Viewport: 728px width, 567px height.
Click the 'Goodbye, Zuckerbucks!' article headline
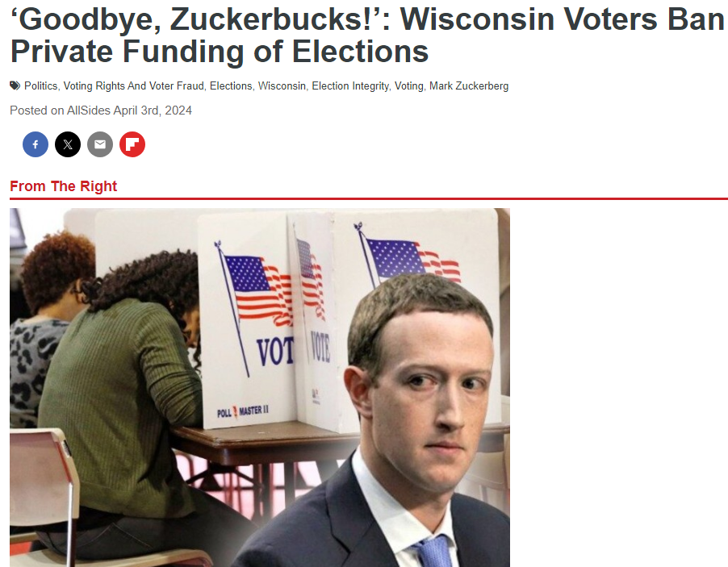(366, 35)
